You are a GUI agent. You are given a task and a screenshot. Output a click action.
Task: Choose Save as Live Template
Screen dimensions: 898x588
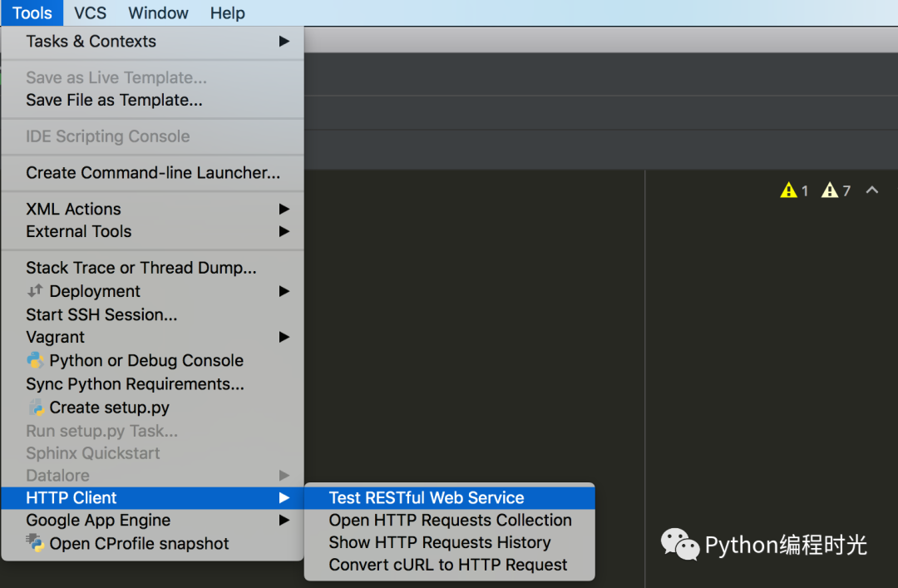click(152, 77)
